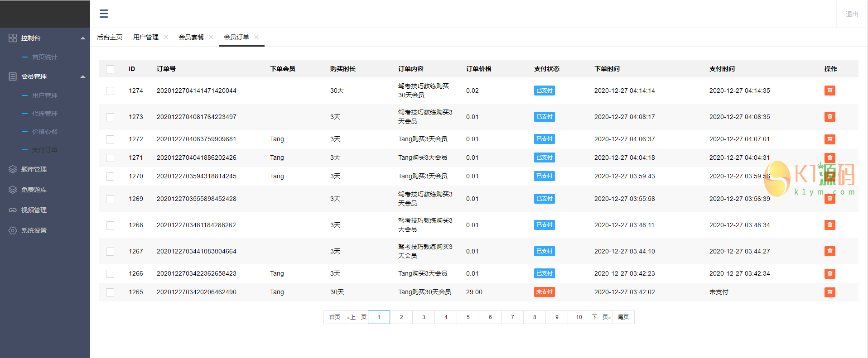Screen dimensions: 868x358
Task: Check the box for order 1274
Action: click(110, 91)
